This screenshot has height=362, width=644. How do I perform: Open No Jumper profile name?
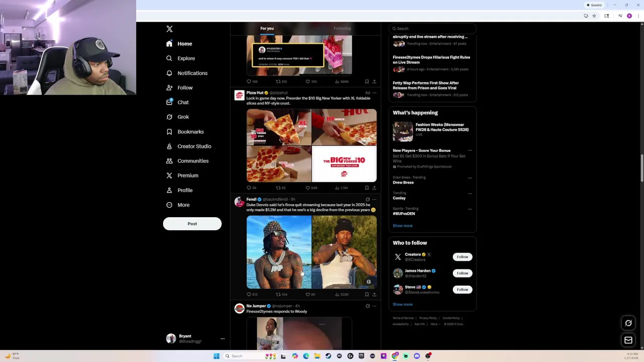click(256, 306)
